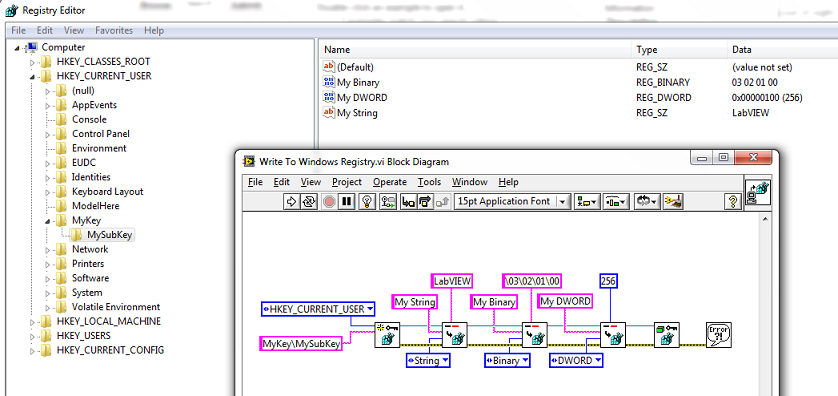Screen dimensions: 838x396
Task: Click the Registry Editor title bar icon
Action: coord(11,10)
